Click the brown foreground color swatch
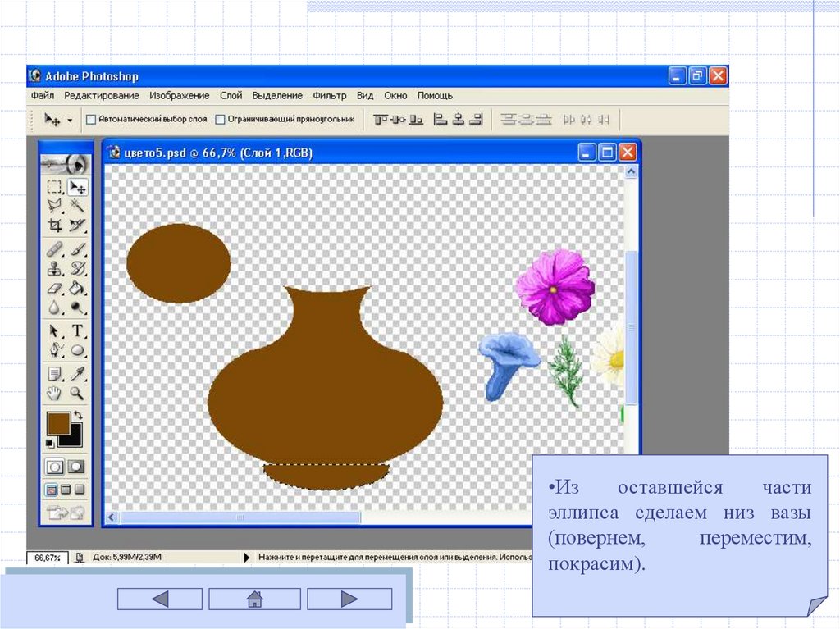This screenshot has height=629, width=840. coord(58,424)
